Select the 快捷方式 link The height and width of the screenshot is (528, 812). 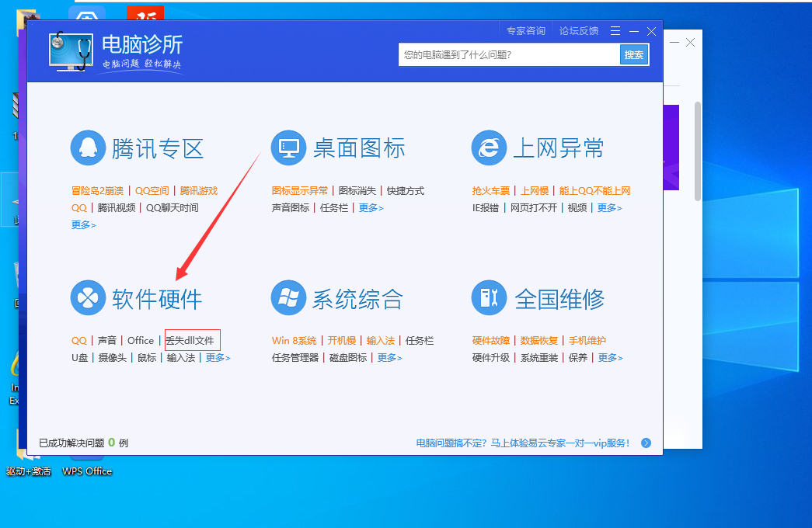(406, 191)
